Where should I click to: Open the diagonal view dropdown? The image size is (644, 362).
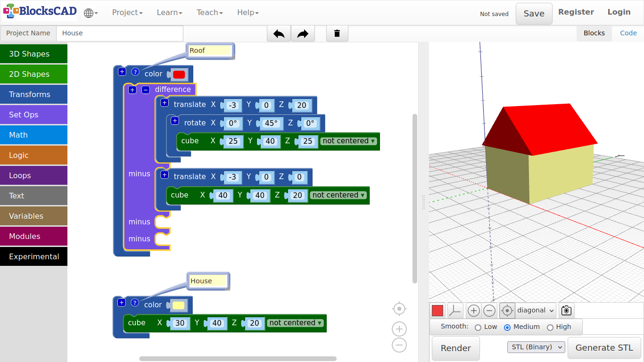(x=536, y=311)
